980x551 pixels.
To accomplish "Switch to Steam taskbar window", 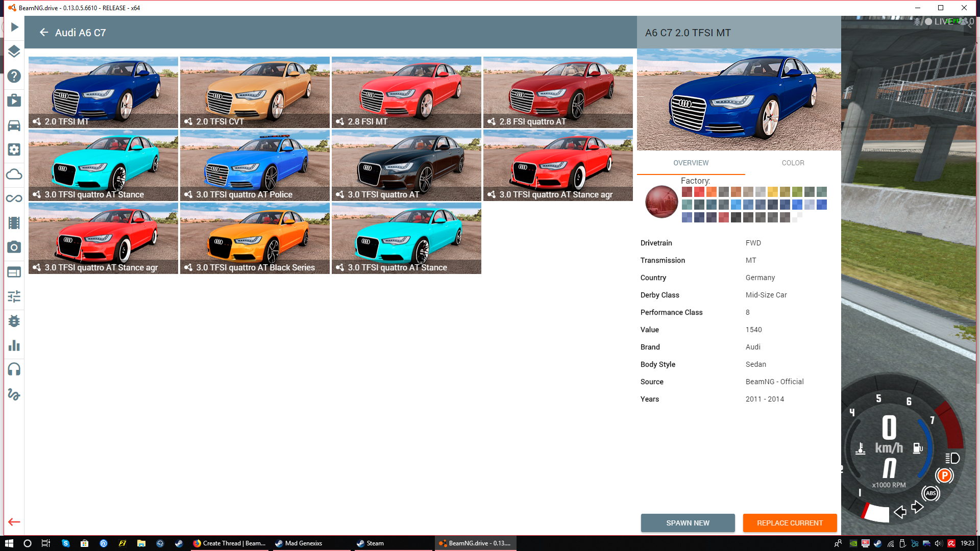I will [393, 543].
